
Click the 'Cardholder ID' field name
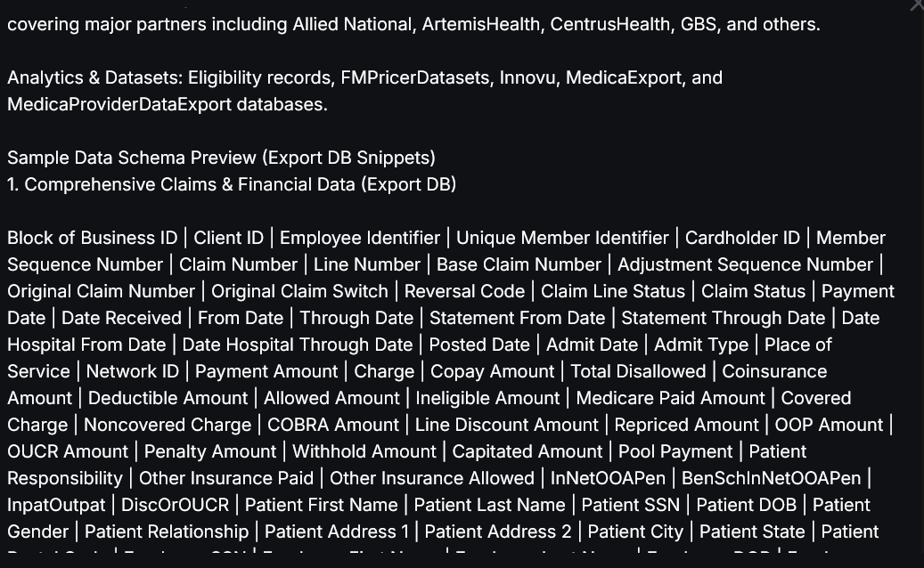click(x=742, y=238)
